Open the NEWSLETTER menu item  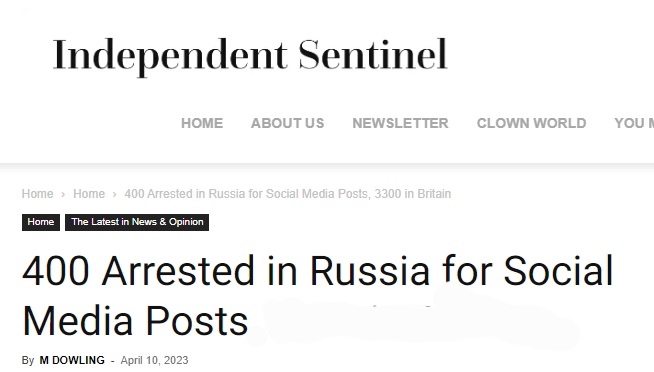[x=400, y=123]
